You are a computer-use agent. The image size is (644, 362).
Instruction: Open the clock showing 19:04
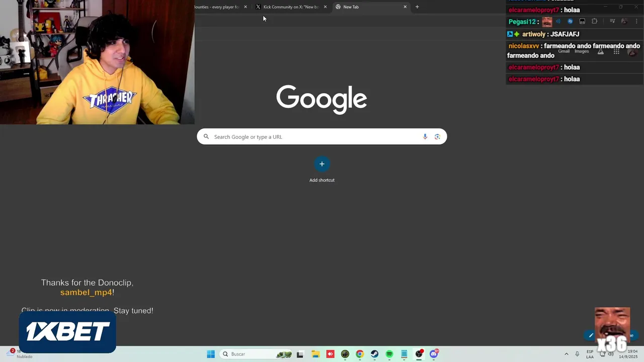[x=629, y=354]
